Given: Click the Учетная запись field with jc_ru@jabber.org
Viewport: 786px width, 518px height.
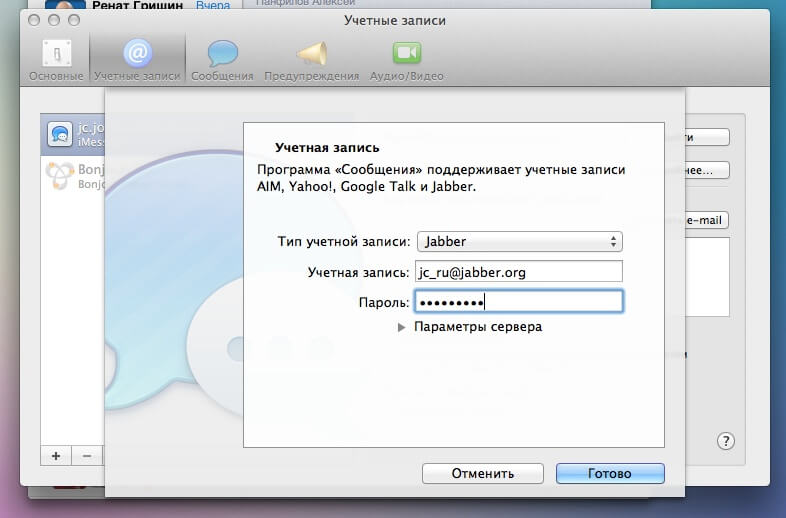Looking at the screenshot, I should click(519, 272).
